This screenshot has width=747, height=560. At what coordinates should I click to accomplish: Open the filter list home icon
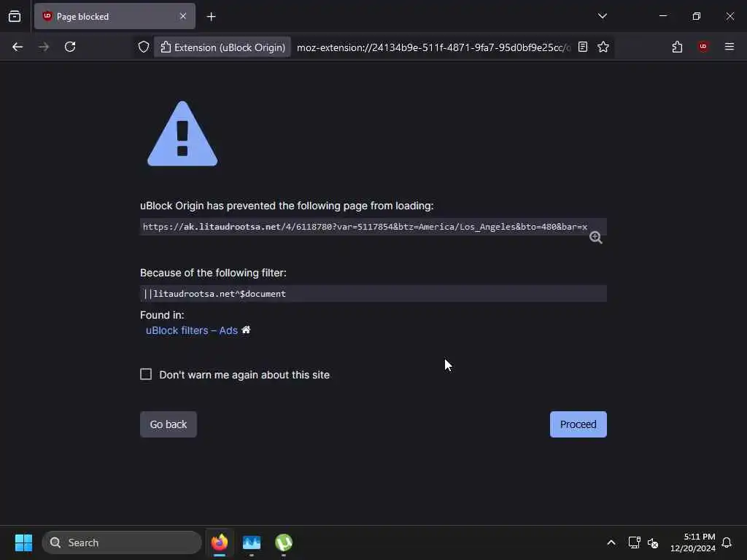[246, 330]
